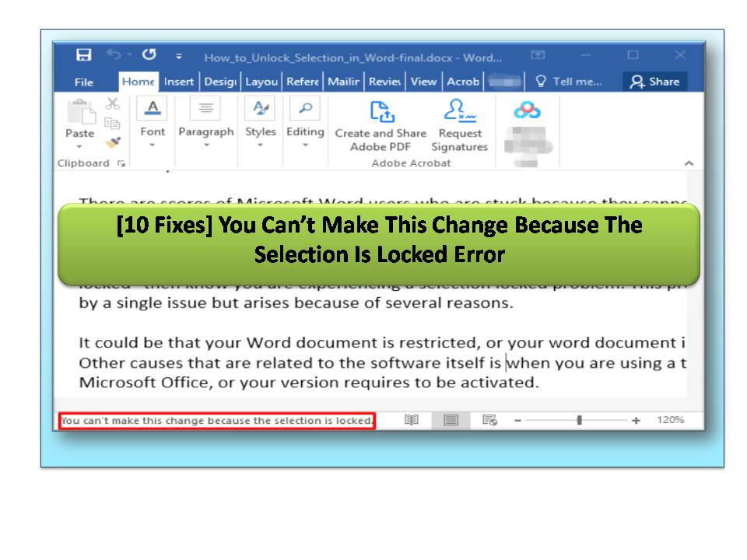This screenshot has height=560, width=747.
Task: Click the Font group icon
Action: pos(152,109)
